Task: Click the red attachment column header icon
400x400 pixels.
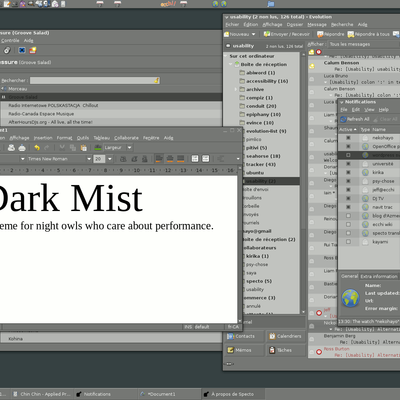Action: (x=319, y=52)
